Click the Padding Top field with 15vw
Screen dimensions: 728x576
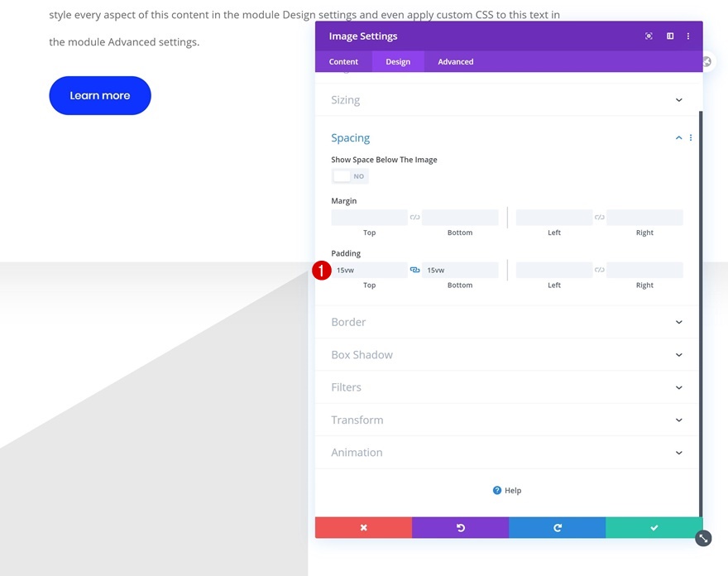coord(370,270)
